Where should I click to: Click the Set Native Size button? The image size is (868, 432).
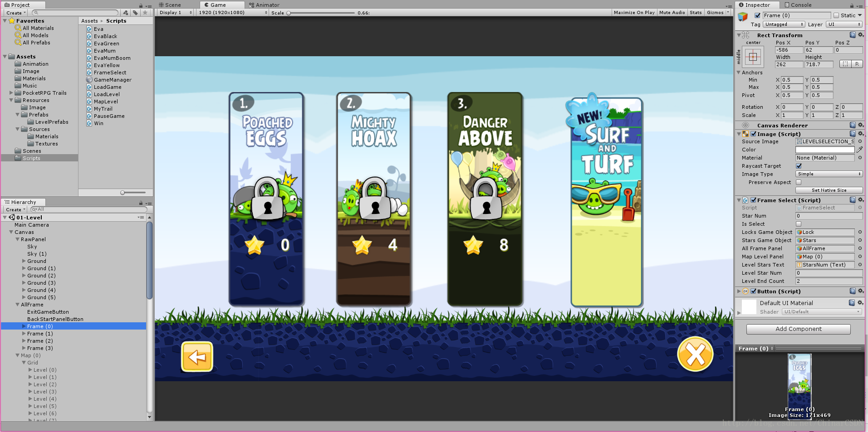tap(829, 190)
